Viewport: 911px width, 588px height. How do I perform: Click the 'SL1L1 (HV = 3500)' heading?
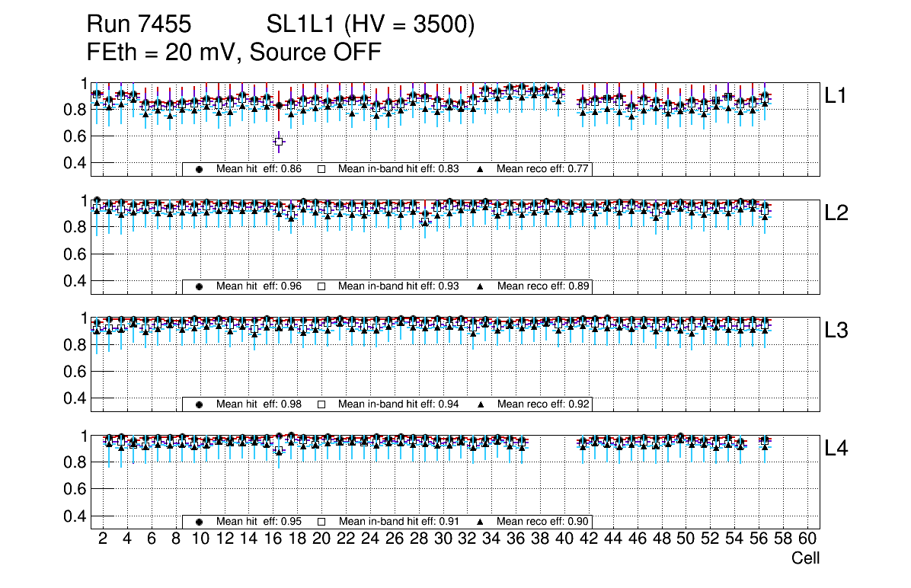click(370, 25)
